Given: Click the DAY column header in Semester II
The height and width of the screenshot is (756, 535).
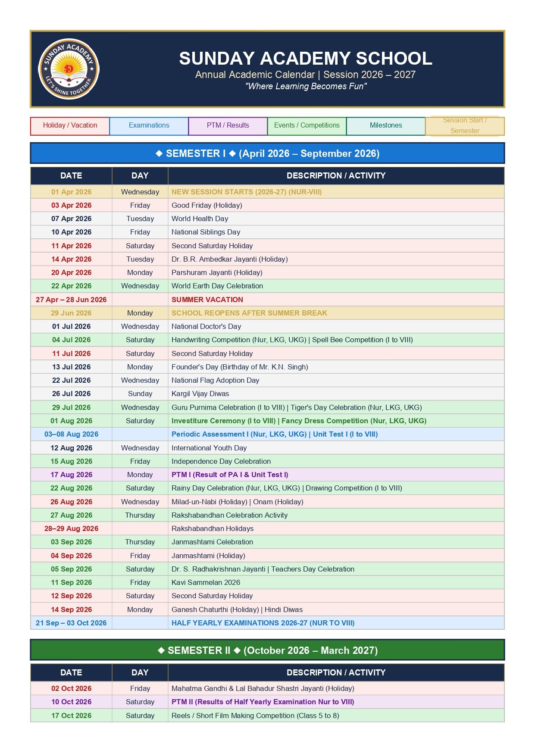Looking at the screenshot, I should click(140, 672).
